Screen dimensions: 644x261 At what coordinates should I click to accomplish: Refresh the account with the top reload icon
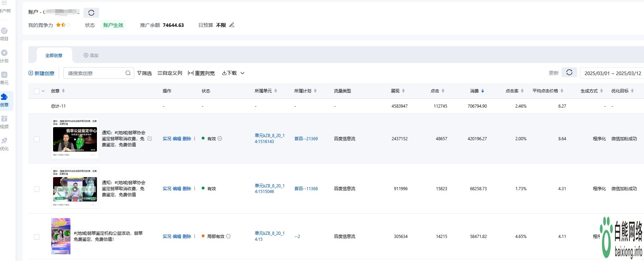(x=91, y=13)
